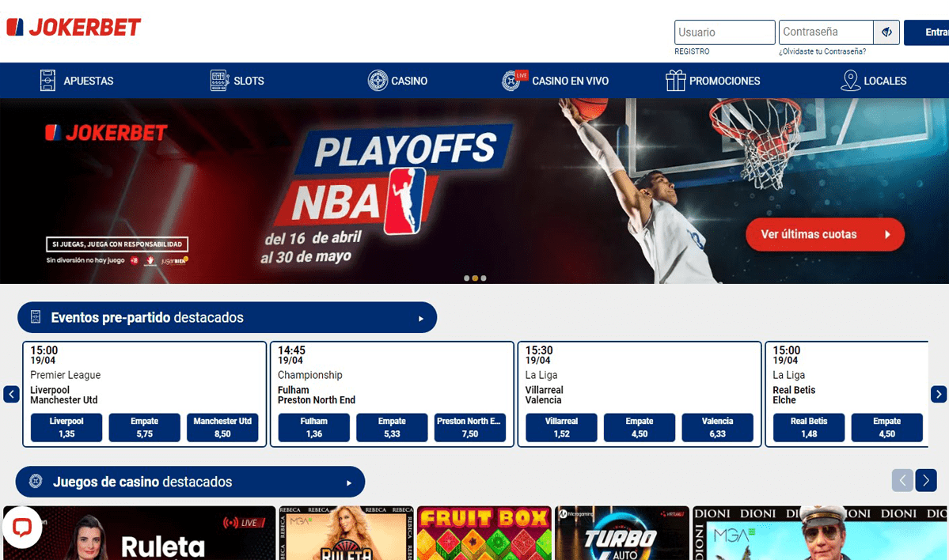Viewport: 949px width, 560px height.
Task: Open the CASINO menu item
Action: click(409, 81)
